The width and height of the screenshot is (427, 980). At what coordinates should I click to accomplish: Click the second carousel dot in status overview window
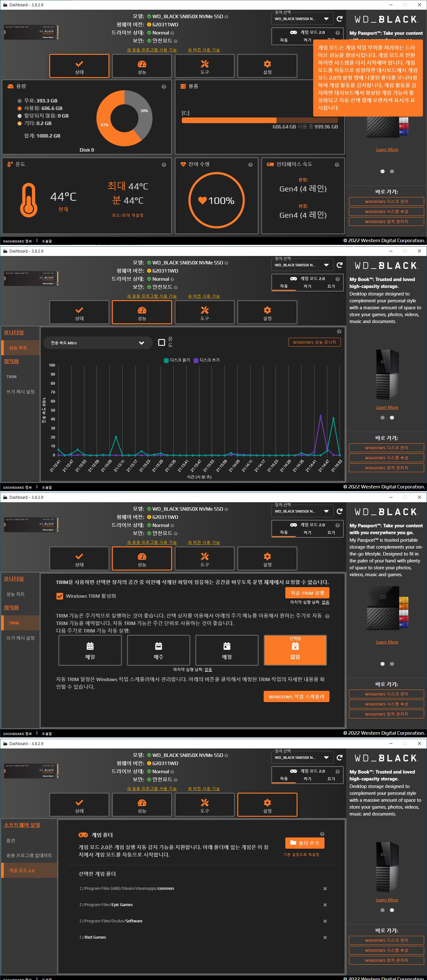point(392,171)
